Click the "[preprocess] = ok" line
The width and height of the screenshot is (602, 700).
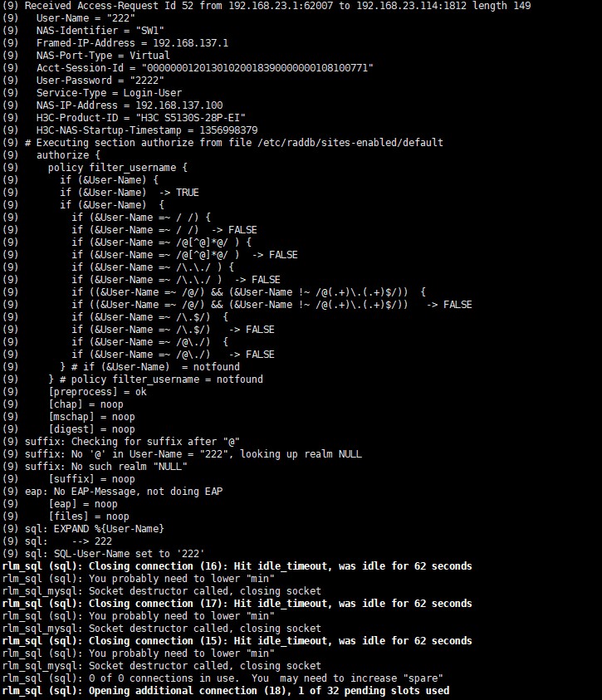tap(97, 392)
